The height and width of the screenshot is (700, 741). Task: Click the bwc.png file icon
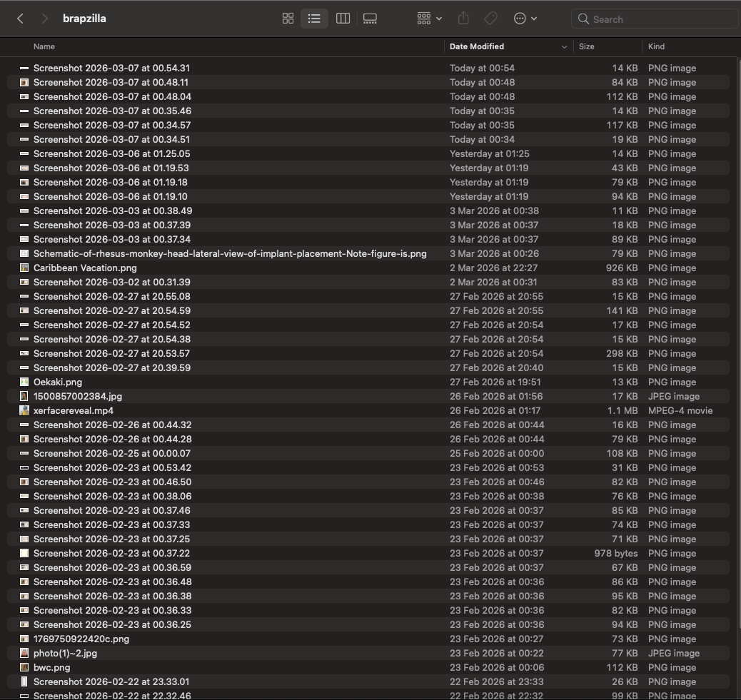(x=24, y=667)
